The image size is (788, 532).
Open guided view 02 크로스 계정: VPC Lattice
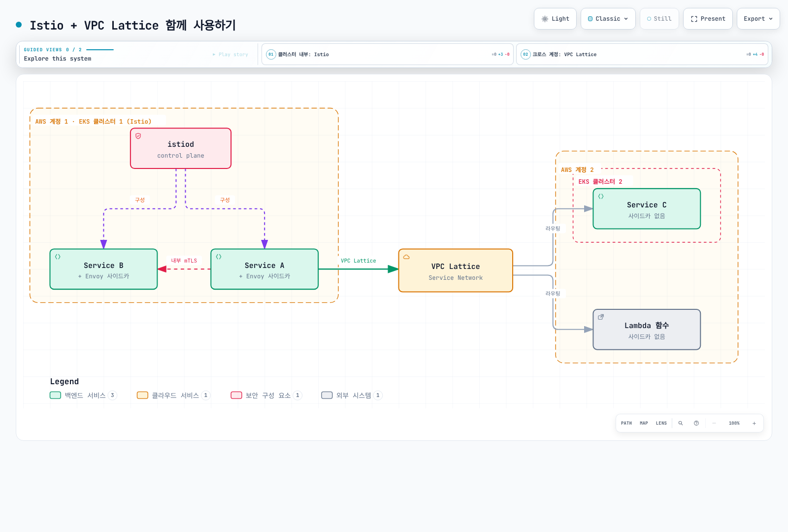642,54
